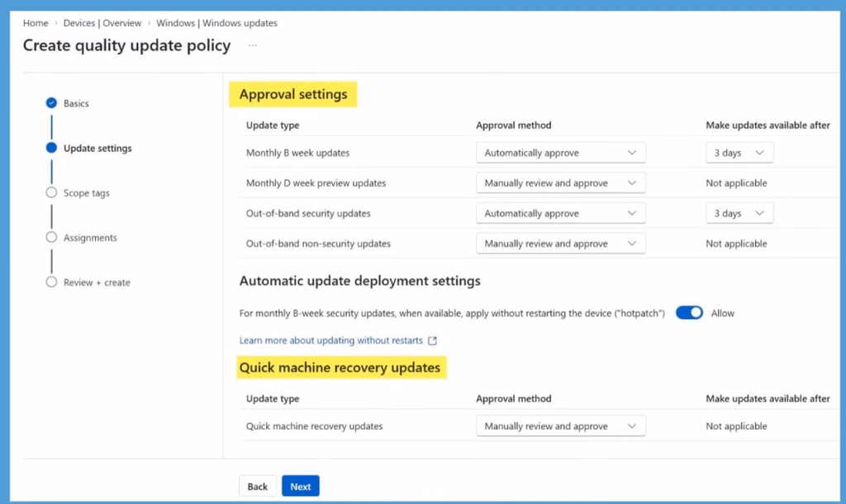Image resolution: width=846 pixels, height=504 pixels.
Task: Click the Quick machine recovery updates row label
Action: point(315,426)
